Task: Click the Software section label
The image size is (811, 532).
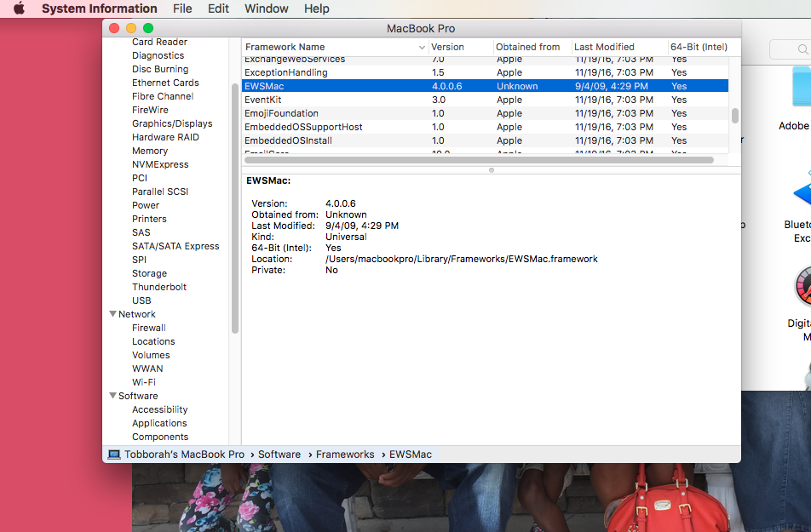Action: click(x=138, y=396)
